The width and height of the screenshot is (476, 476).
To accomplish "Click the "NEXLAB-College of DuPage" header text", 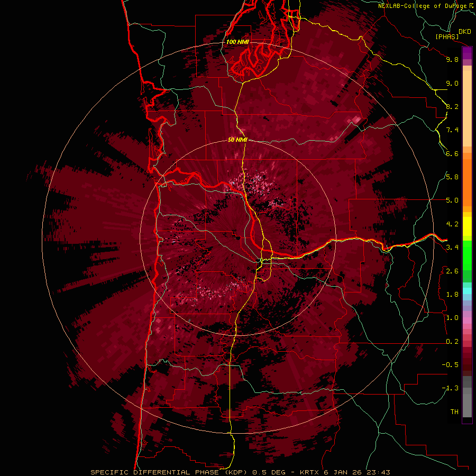I will click(x=423, y=6).
